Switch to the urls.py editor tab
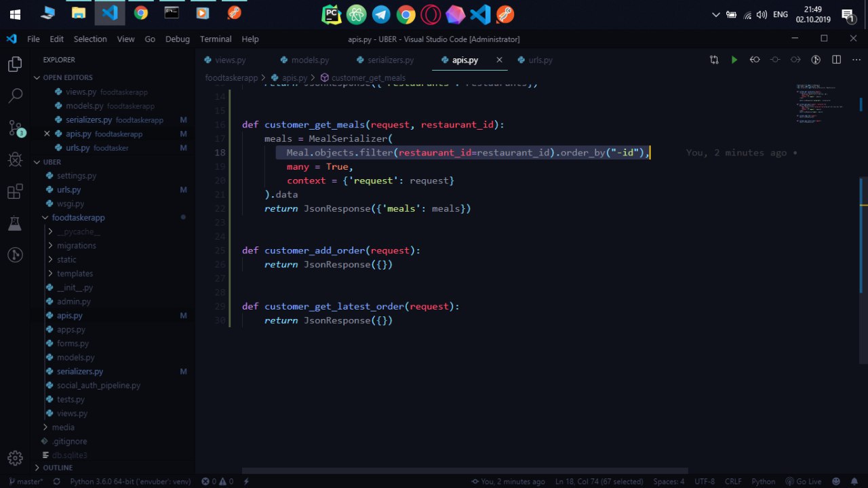The image size is (868, 488). point(540,60)
